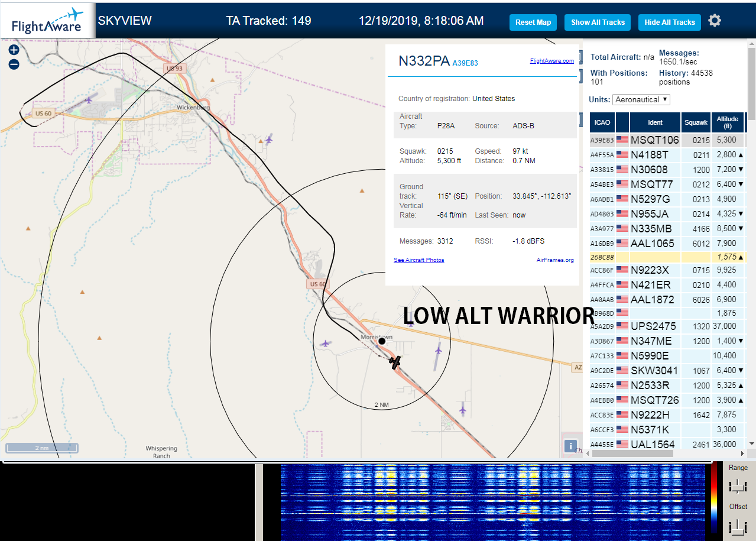Sort table by Altitude (ft) column header
This screenshot has width=756, height=541.
point(728,122)
